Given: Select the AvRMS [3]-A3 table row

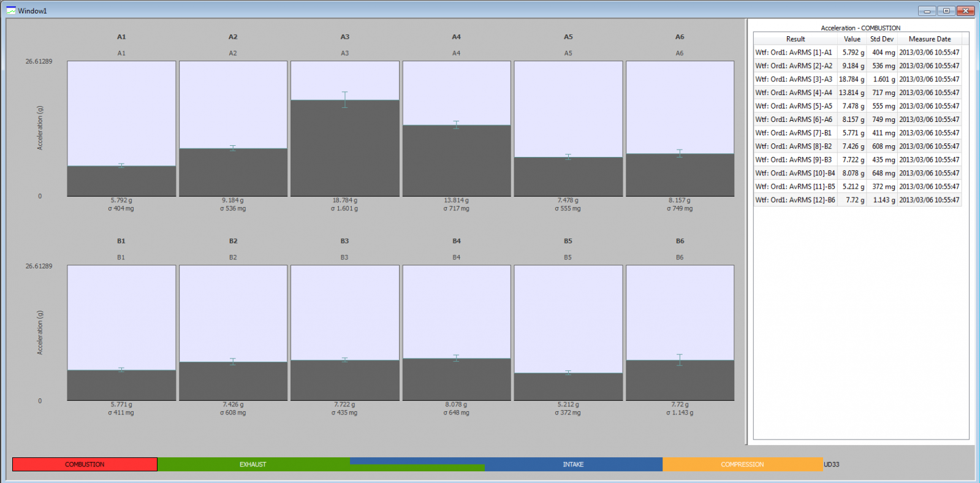Looking at the screenshot, I should pyautogui.click(x=857, y=79).
